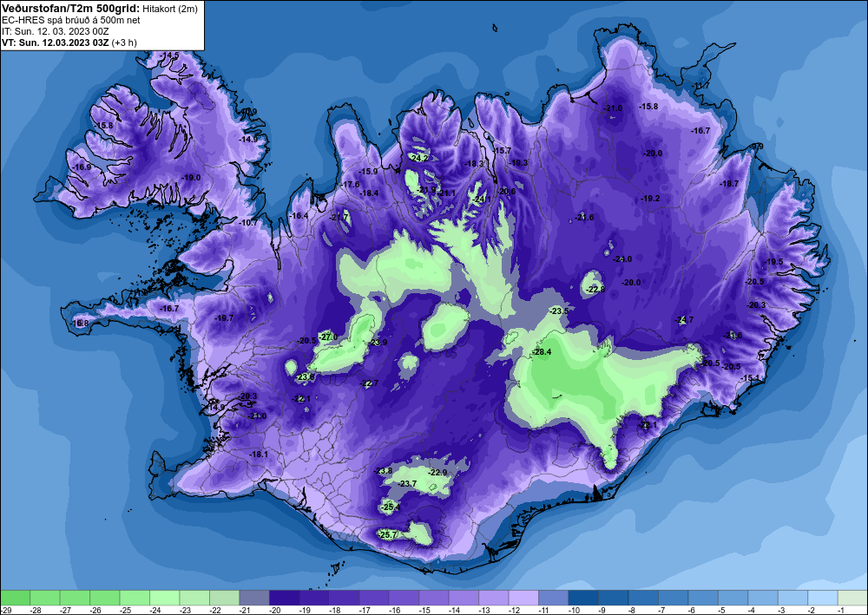Click the -18.3 temperature label

coord(474,164)
